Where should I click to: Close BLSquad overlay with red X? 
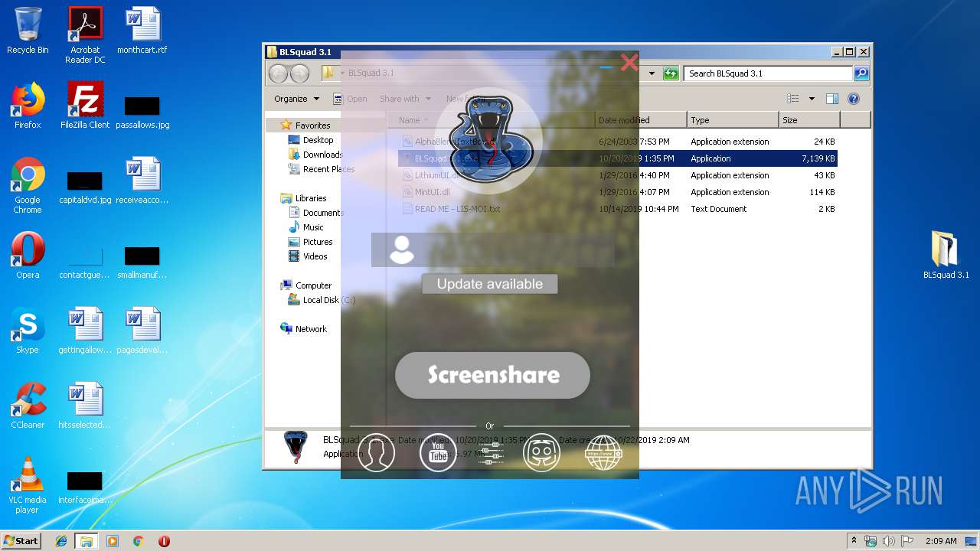coord(629,63)
